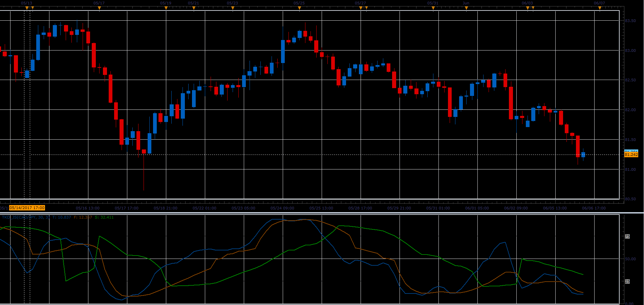Click the orange marker under 05/31
This screenshot has height=305, width=644.
click(433, 8)
